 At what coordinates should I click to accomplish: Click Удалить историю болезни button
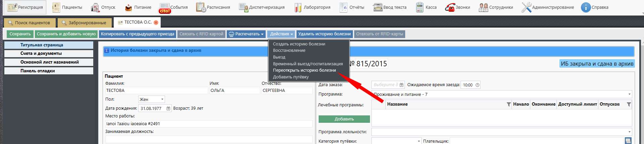324,34
